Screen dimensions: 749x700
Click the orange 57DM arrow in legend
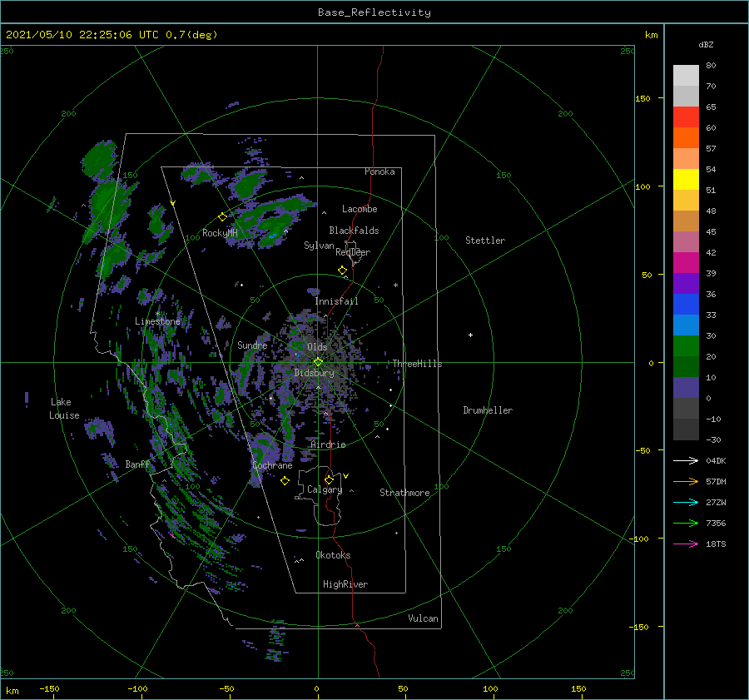point(686,482)
